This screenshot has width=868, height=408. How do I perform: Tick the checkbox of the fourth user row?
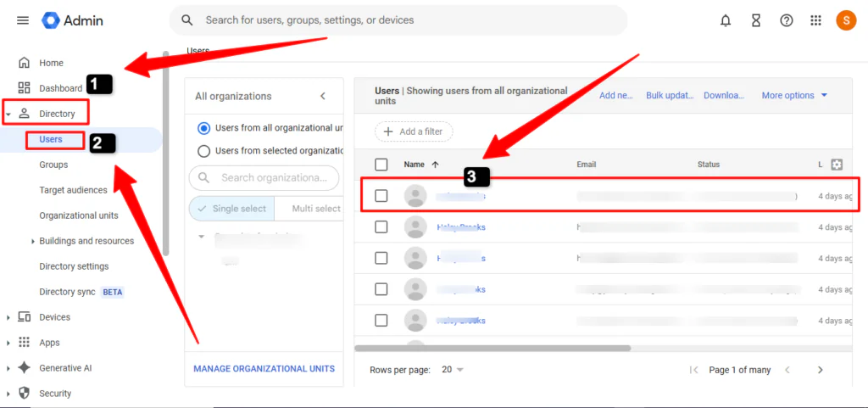tap(381, 289)
